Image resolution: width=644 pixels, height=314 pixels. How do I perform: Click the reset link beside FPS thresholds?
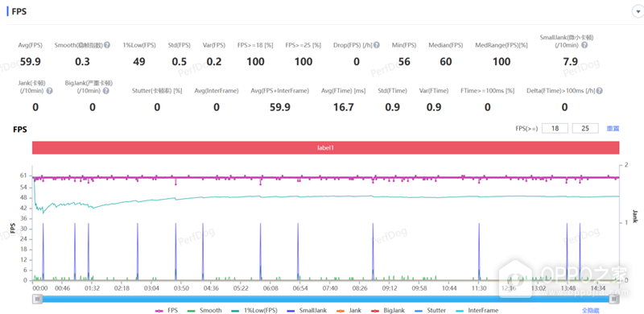613,129
